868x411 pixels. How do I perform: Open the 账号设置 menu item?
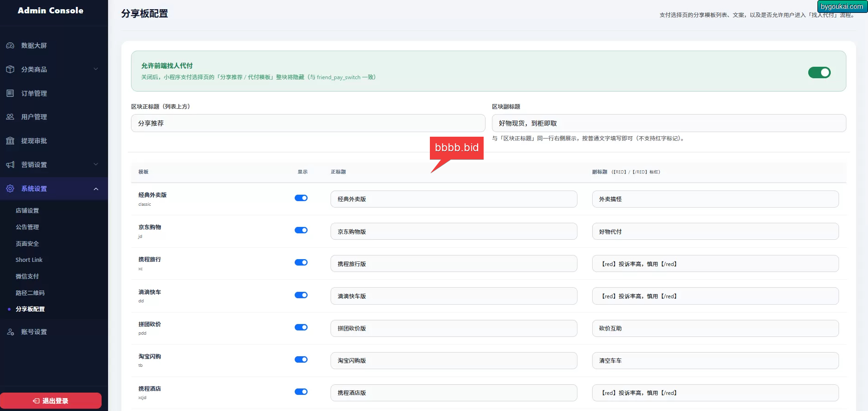54,332
